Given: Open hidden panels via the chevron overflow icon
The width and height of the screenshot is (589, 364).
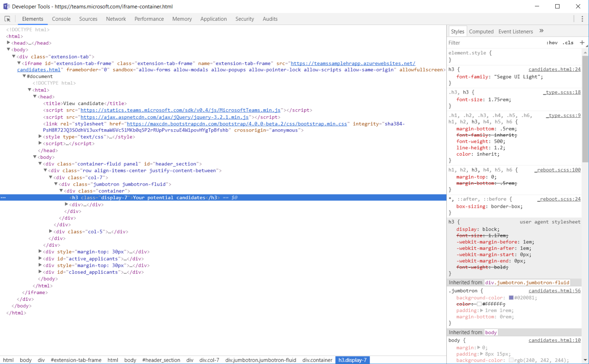Looking at the screenshot, I should click(541, 31).
